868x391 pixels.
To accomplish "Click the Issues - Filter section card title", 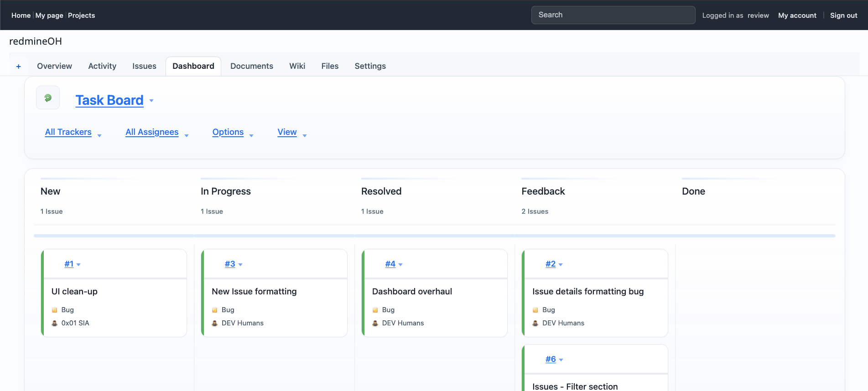I will (575, 386).
